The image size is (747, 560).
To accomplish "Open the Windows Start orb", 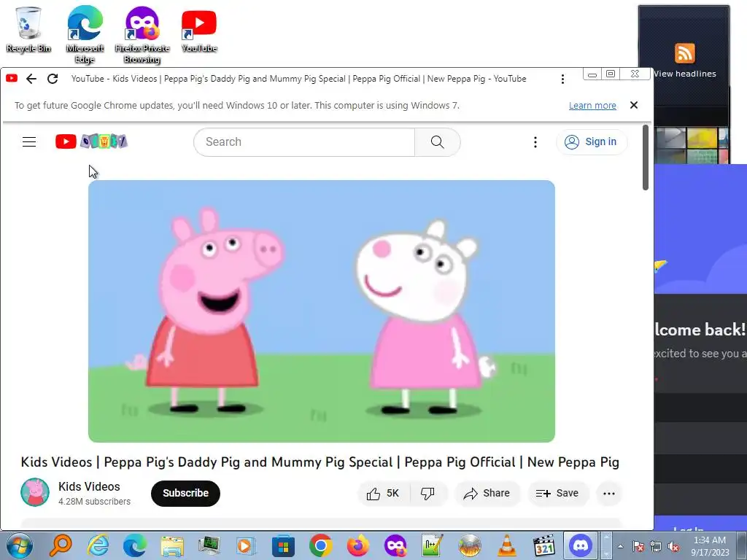I will pyautogui.click(x=20, y=545).
